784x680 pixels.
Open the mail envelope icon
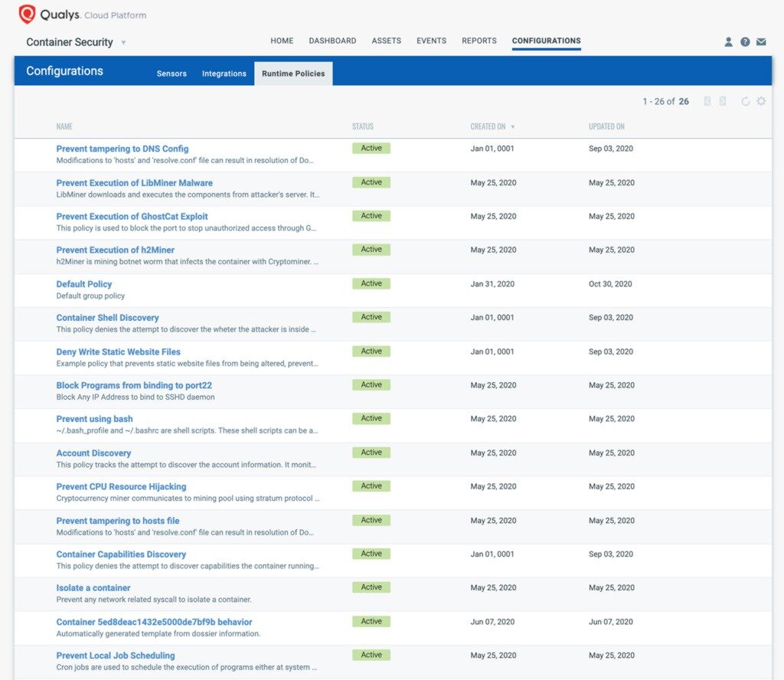point(761,42)
